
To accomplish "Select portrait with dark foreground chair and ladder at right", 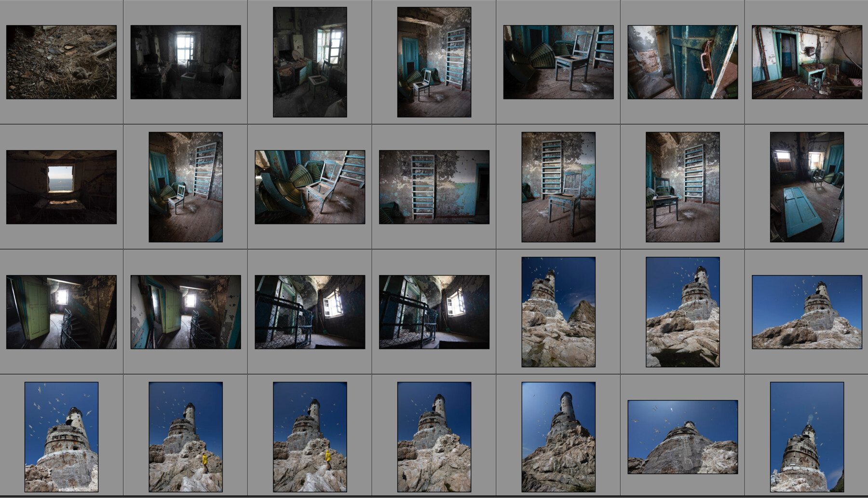I will click(x=683, y=187).
